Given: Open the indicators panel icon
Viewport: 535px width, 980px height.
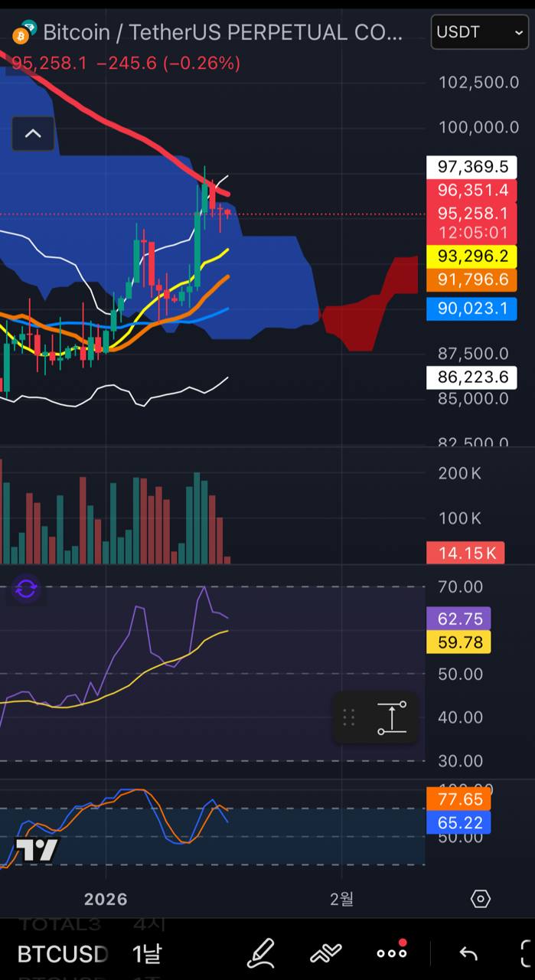Looking at the screenshot, I should [325, 953].
